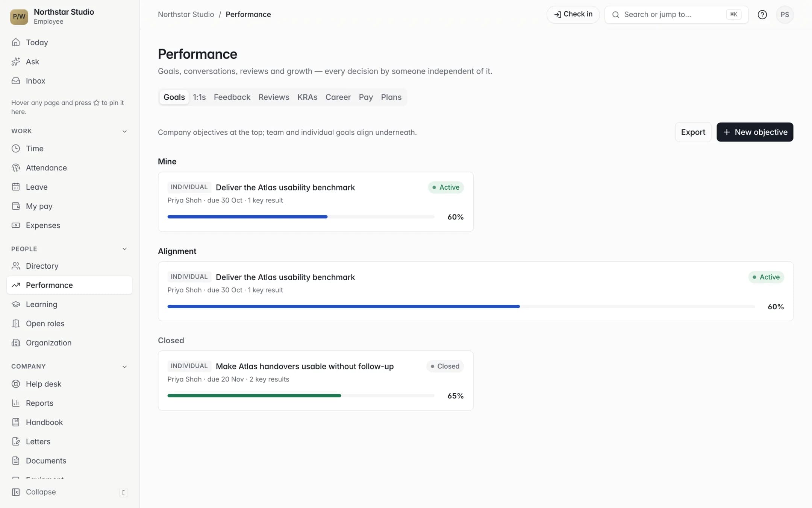The image size is (812, 508).
Task: Click the Letters pen icon
Action: tap(16, 441)
